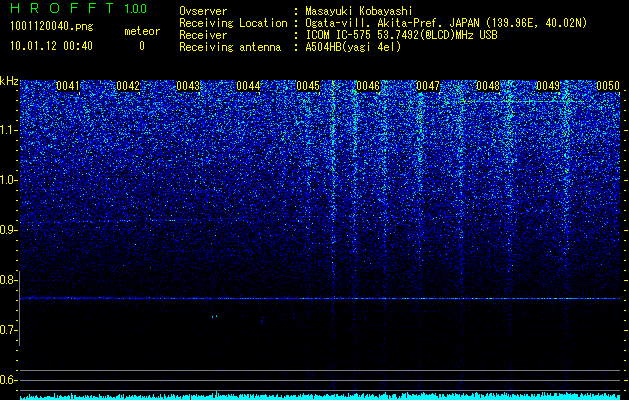The height and width of the screenshot is (400, 629).
Task: Click time marker 0047
Action: 428,86
